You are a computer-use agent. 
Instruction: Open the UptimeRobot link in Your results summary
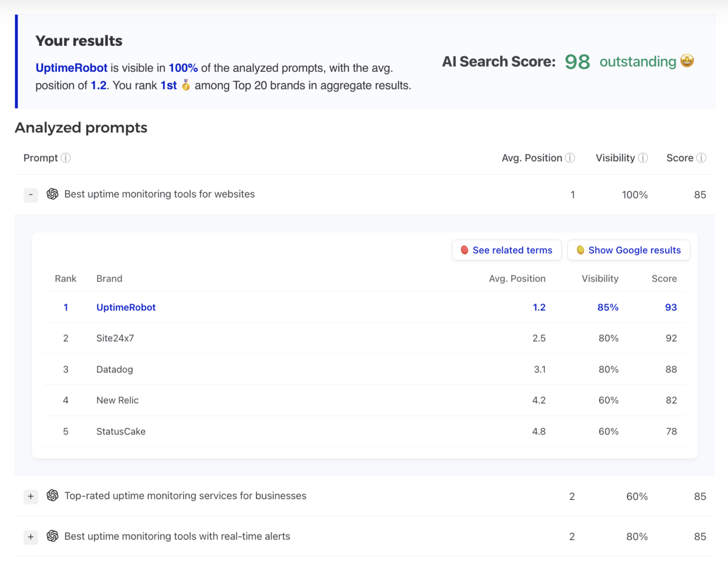71,68
